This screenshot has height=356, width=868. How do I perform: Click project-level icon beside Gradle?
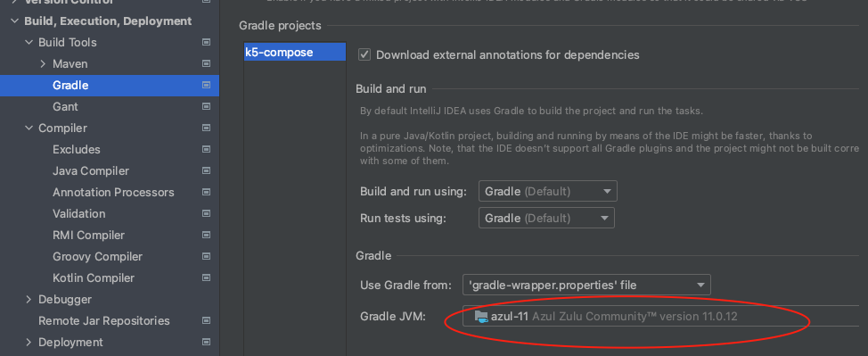[x=207, y=86]
